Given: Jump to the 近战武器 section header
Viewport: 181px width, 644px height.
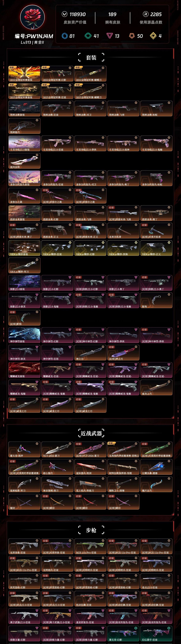Looking at the screenshot, I should point(91,433).
